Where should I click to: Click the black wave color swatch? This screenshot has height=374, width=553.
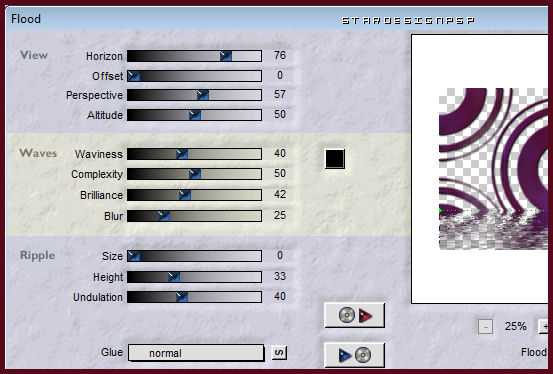click(x=335, y=159)
